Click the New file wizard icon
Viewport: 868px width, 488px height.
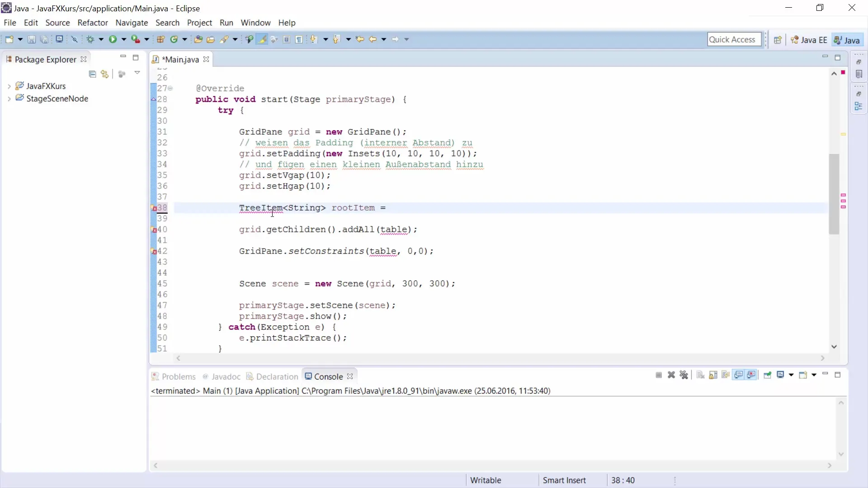9,39
